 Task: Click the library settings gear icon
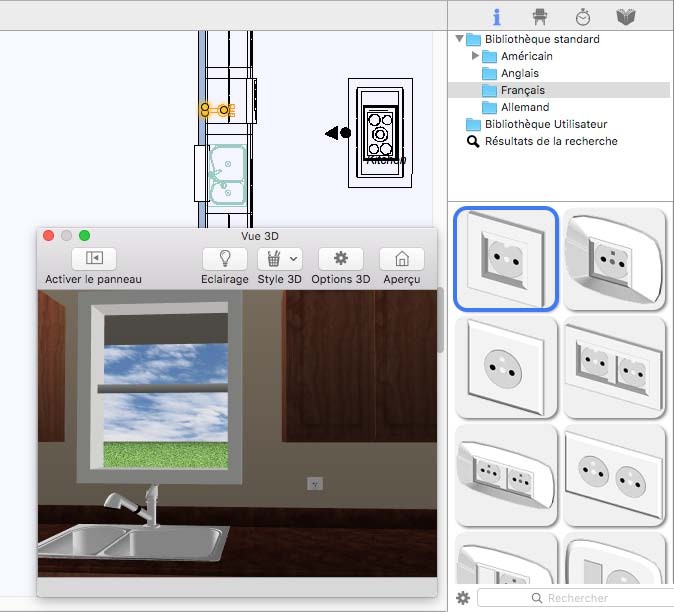463,598
